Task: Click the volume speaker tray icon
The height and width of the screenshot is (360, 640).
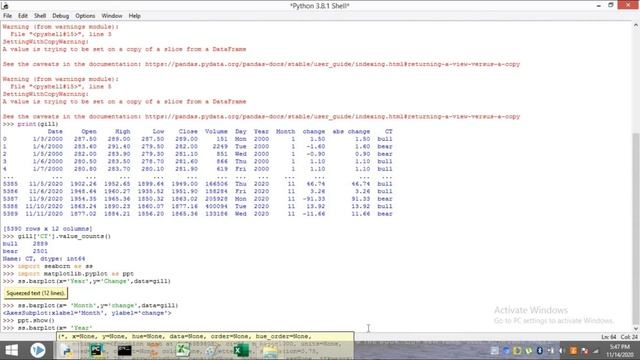Action: pos(562,351)
